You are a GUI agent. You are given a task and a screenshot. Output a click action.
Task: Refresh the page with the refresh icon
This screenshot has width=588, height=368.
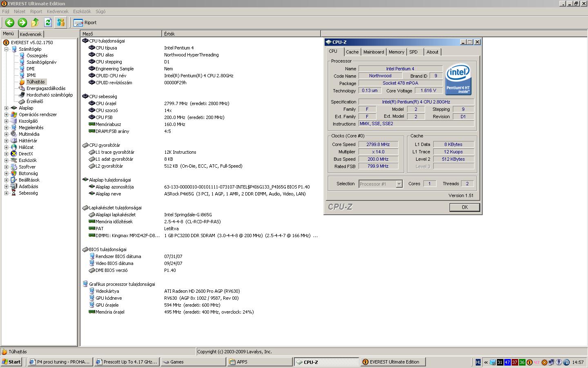point(48,22)
